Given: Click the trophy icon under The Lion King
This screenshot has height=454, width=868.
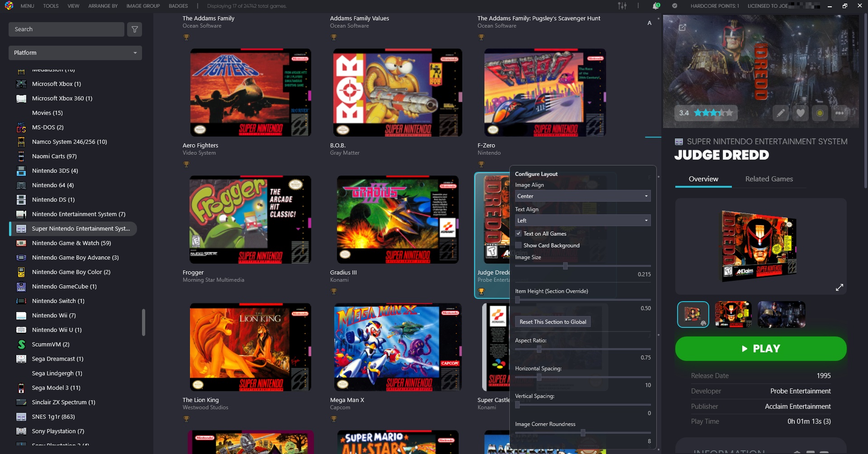Looking at the screenshot, I should pyautogui.click(x=186, y=419).
